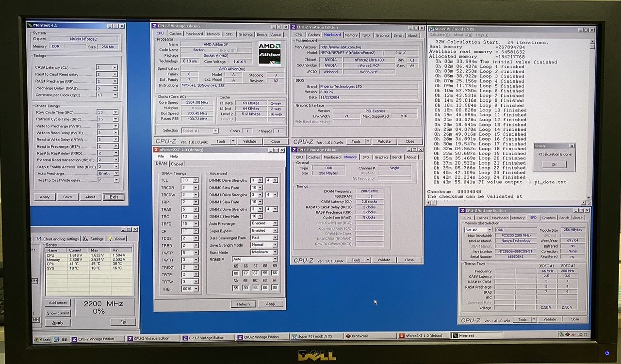Image resolution: width=621 pixels, height=364 pixels.
Task: Click ROMSIP field containing F7
Action: [245, 273]
